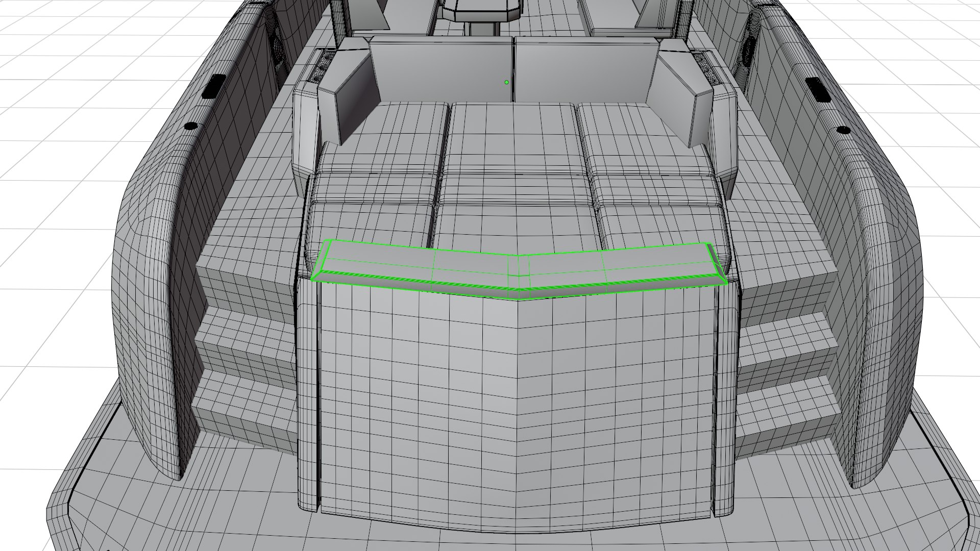Pick the right backrest panel behind the sunpad
This screenshot has width=980, height=551.
coord(586,70)
